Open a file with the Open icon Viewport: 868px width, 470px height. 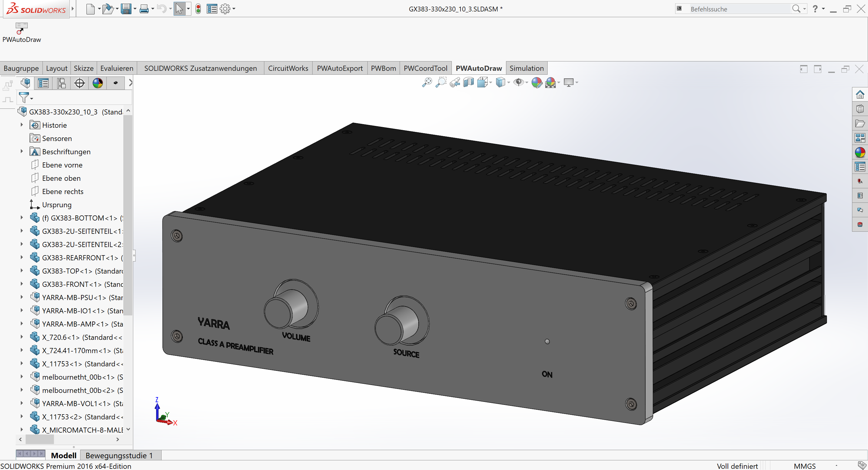(108, 9)
